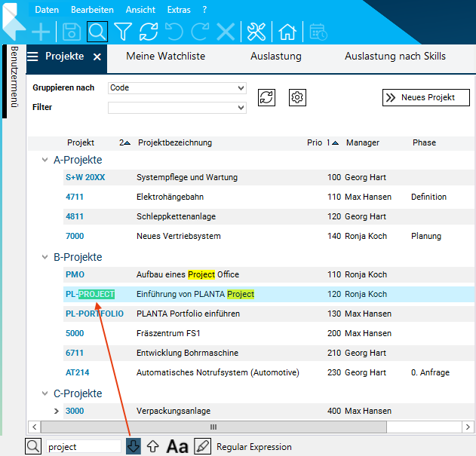Open the gear settings beside the filter

[x=297, y=97]
